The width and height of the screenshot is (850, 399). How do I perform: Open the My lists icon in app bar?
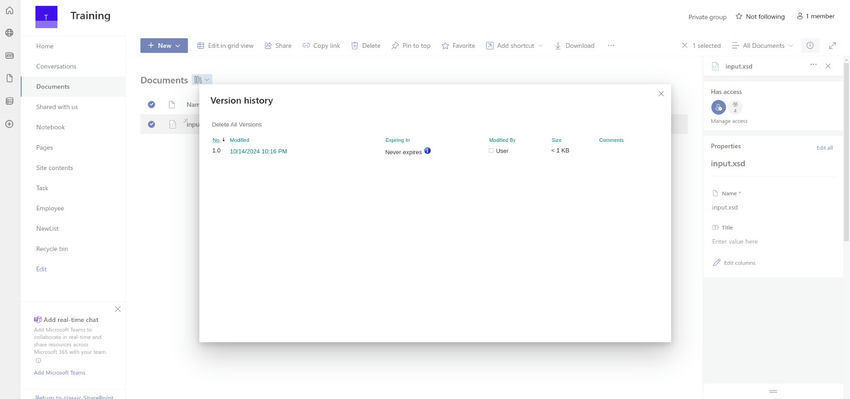click(9, 101)
